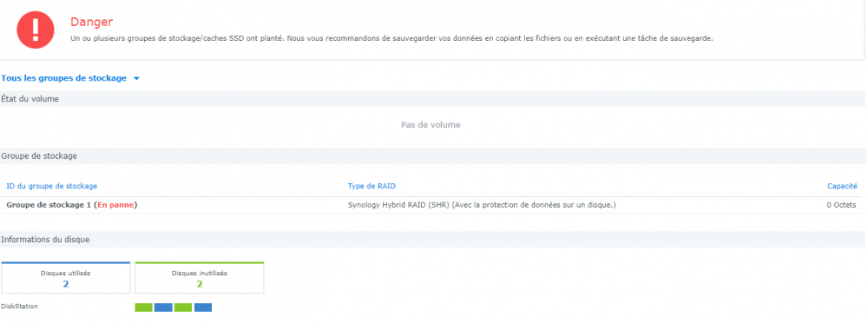Click the blue dropdown arrow beside storage groups
This screenshot has height=324, width=868.
pyautogui.click(x=136, y=79)
